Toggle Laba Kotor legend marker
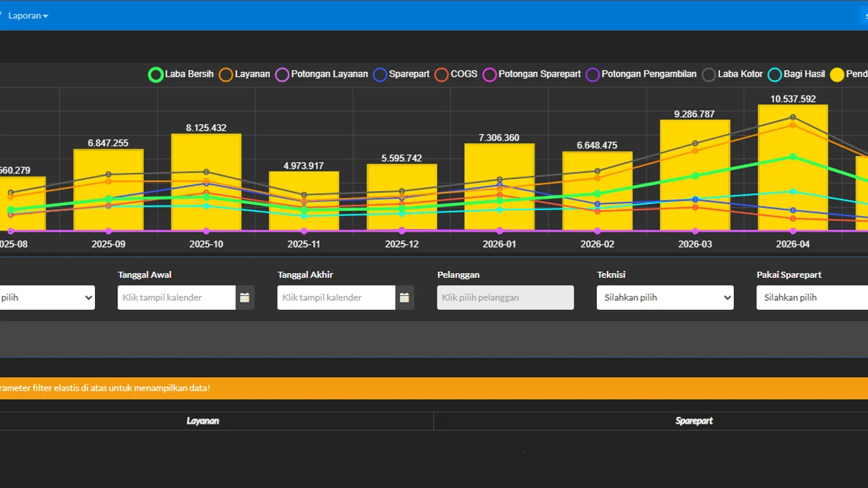 (x=709, y=75)
